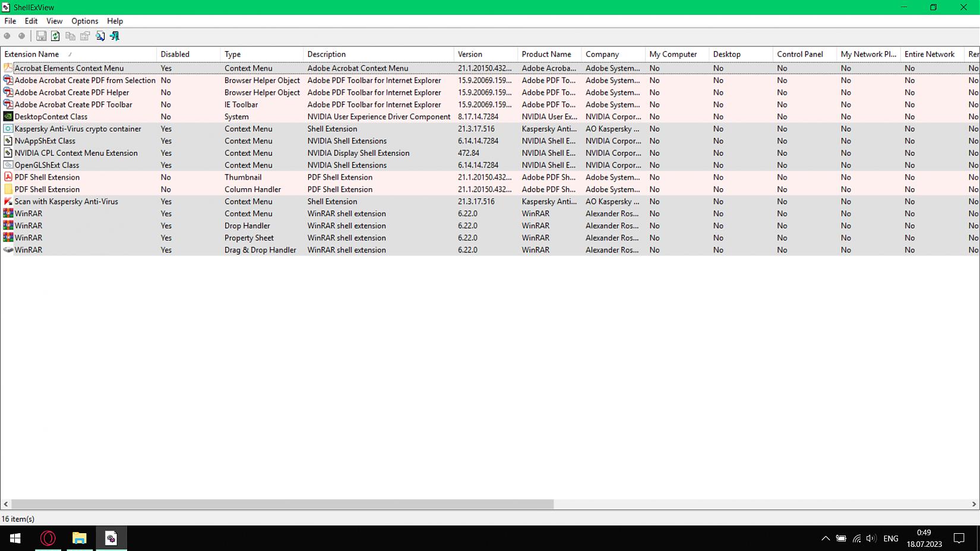The width and height of the screenshot is (980, 551).
Task: Open Properties from the toolbar icon
Action: 85,36
